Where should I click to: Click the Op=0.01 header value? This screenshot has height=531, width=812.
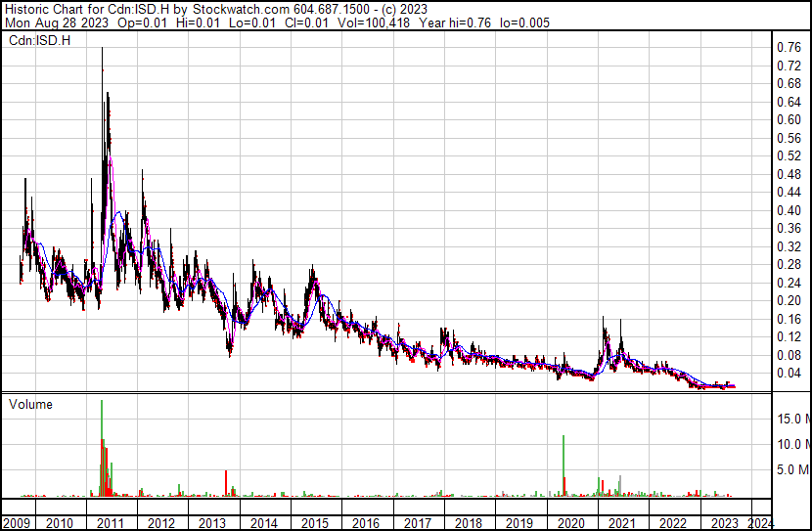[143, 22]
